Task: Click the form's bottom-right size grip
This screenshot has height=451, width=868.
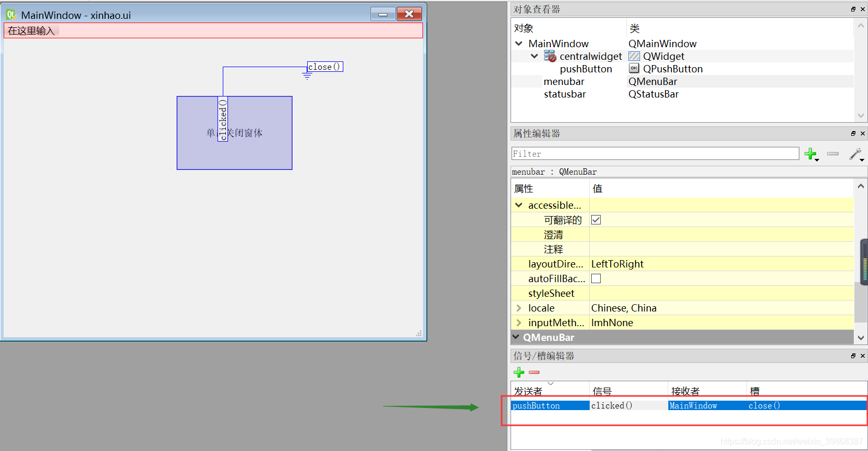Action: [419, 333]
